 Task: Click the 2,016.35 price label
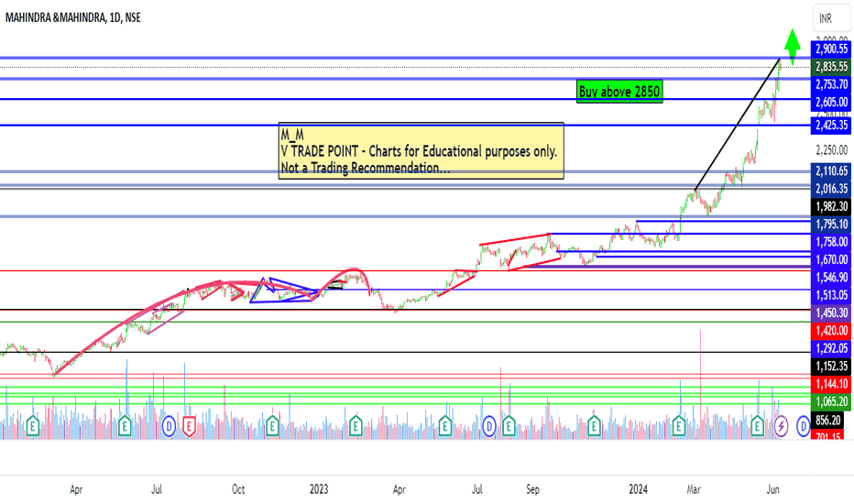point(831,189)
